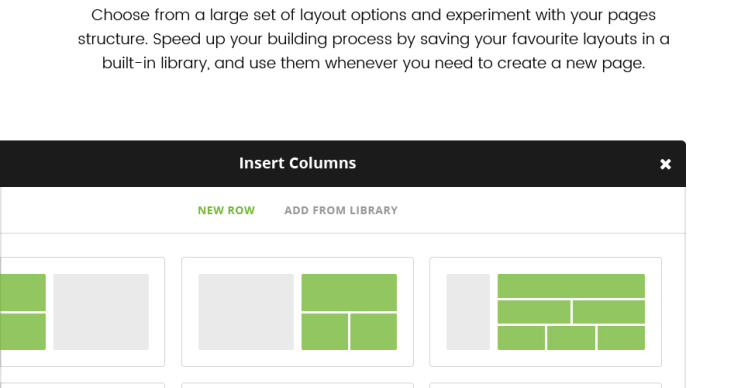Image resolution: width=748 pixels, height=388 pixels.
Task: Click upper green block in the left cut-off layout card
Action: coord(23,292)
